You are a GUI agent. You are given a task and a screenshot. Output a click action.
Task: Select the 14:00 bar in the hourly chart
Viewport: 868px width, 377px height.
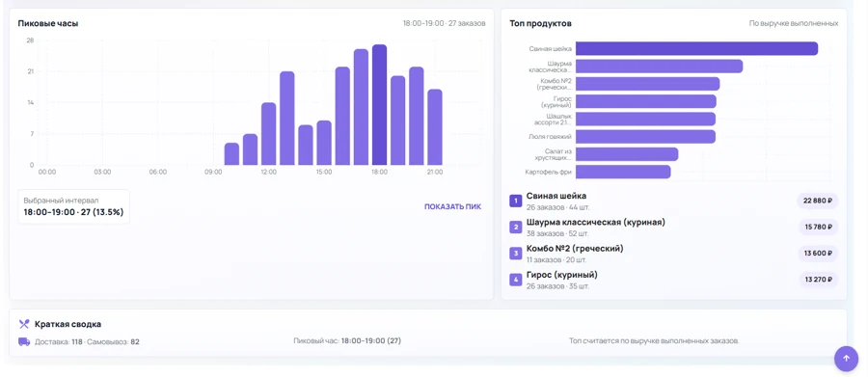306,145
